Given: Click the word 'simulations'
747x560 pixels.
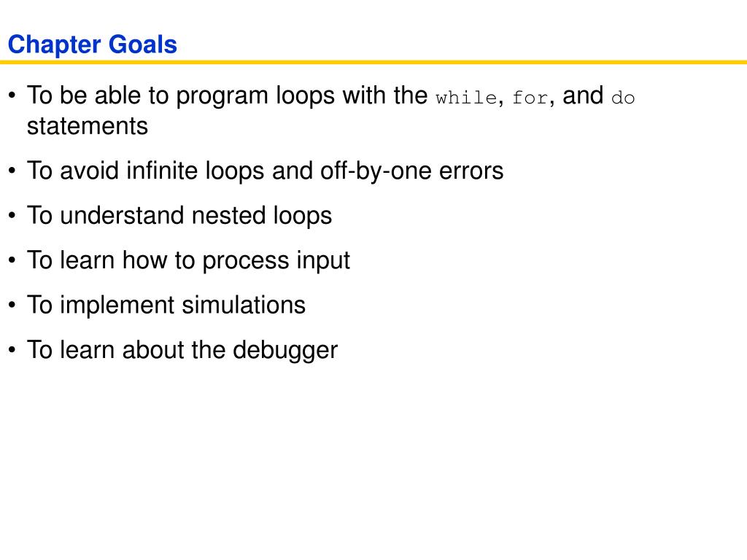Looking at the screenshot, I should pos(244,305).
